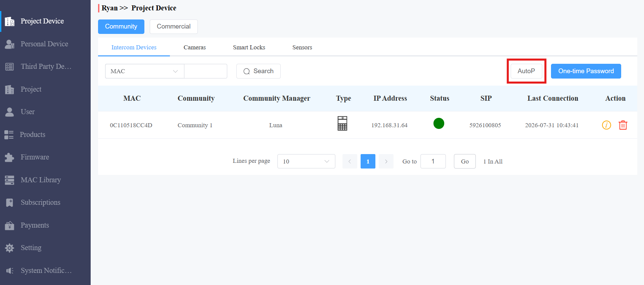
Task: Click the MAC column header
Action: pos(132,98)
